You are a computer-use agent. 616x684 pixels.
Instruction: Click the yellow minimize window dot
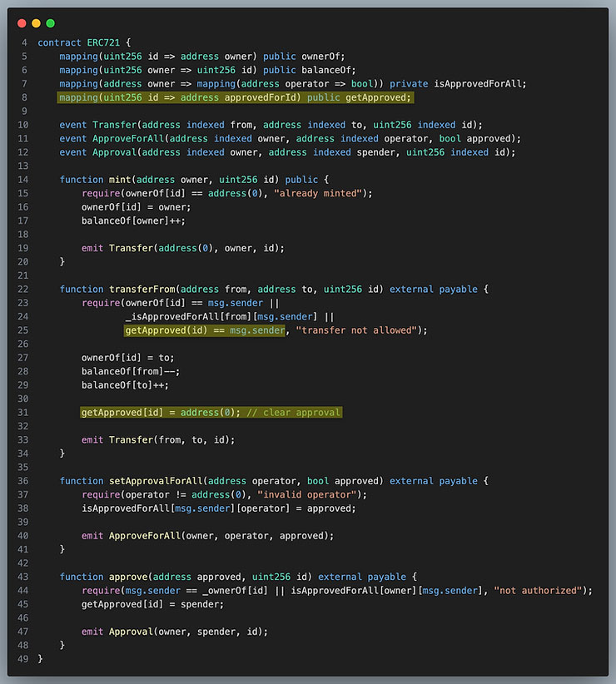pyautogui.click(x=36, y=23)
